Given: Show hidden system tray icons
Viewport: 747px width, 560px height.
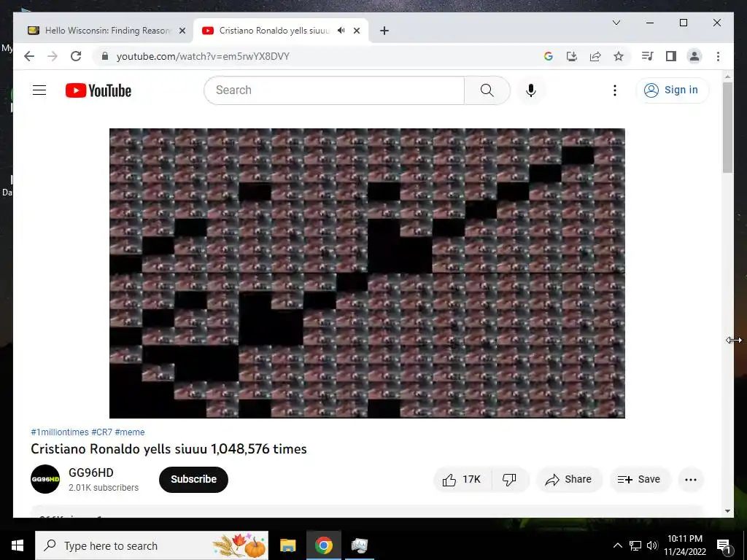Looking at the screenshot, I should coord(617,545).
